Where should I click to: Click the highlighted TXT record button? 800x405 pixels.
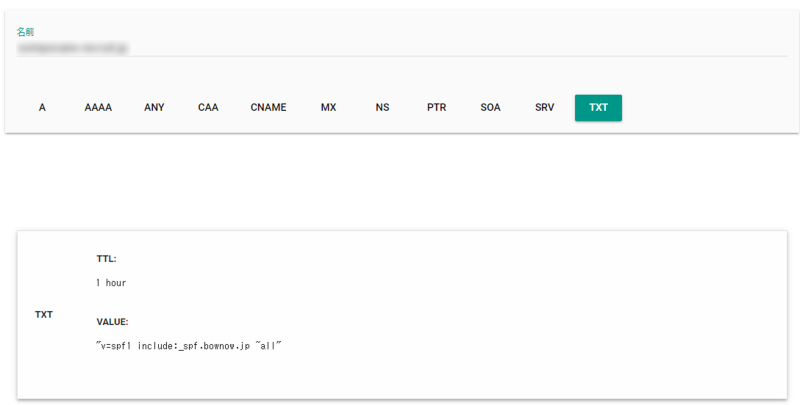tap(598, 108)
